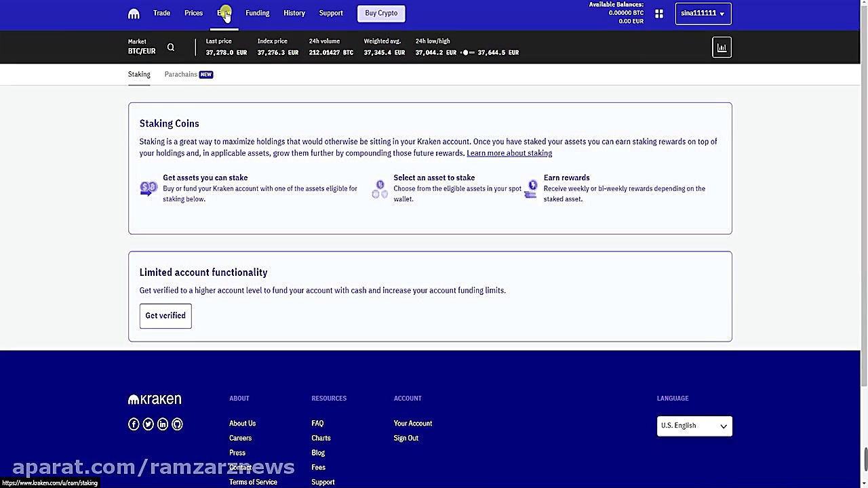Click the Weighted avg. value 37,345.4 EUR
This screenshot has height=488, width=868.
[384, 52]
